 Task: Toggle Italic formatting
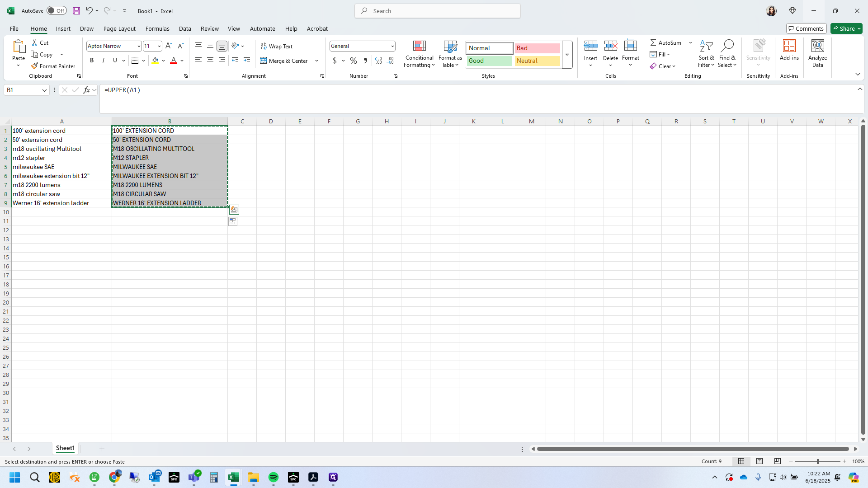pos(104,61)
